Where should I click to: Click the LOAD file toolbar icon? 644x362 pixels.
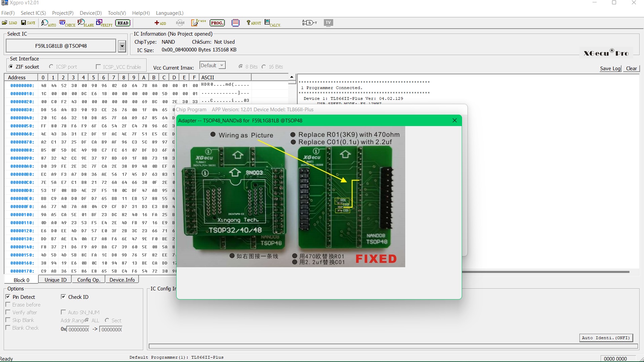click(9, 23)
